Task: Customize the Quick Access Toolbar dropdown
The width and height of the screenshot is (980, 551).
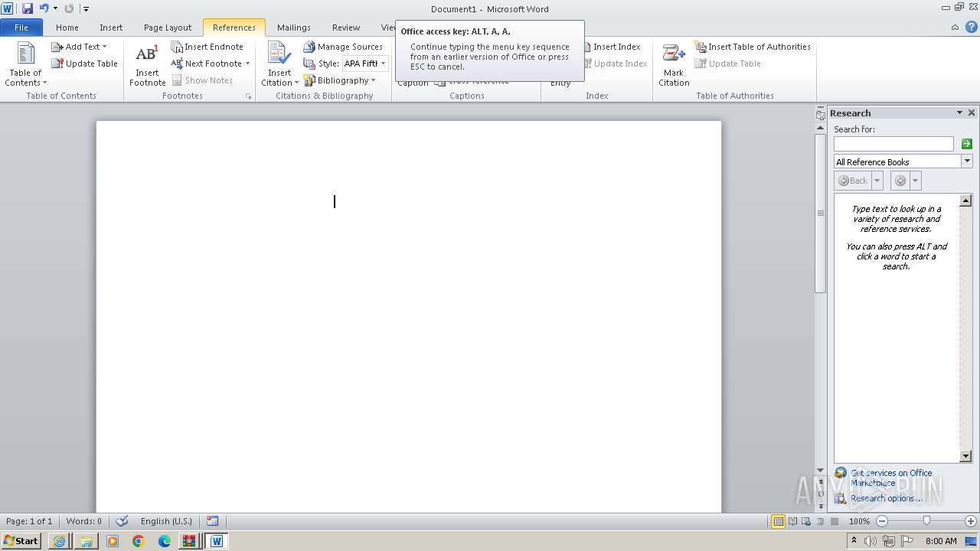Action: point(86,9)
